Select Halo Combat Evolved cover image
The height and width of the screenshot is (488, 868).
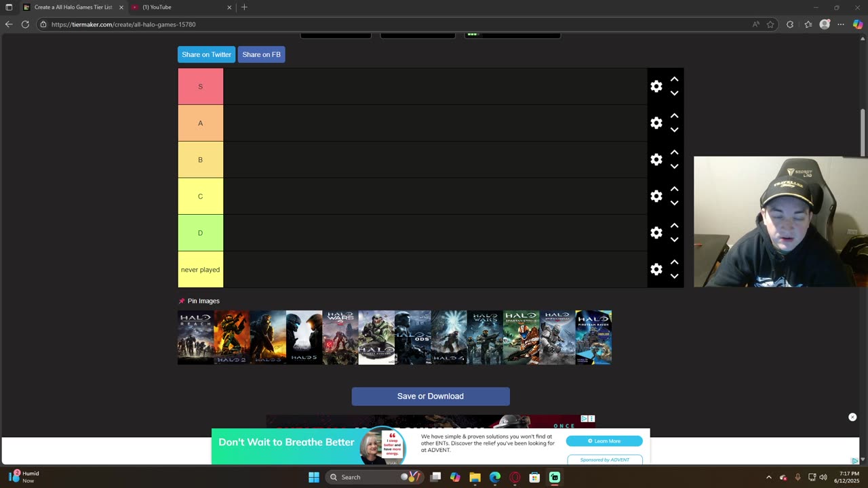coord(376,338)
